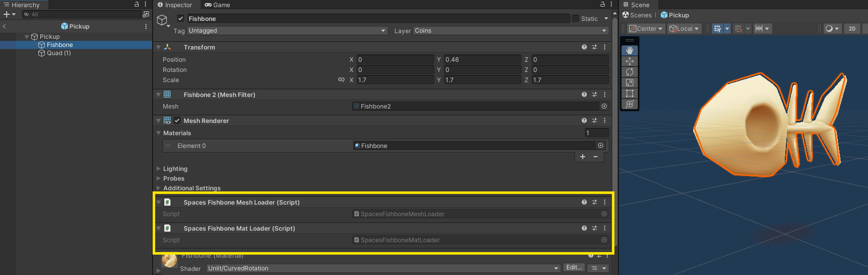This screenshot has height=275, width=868.
Task: Open the Tag dropdown showing Untagged
Action: 287,31
